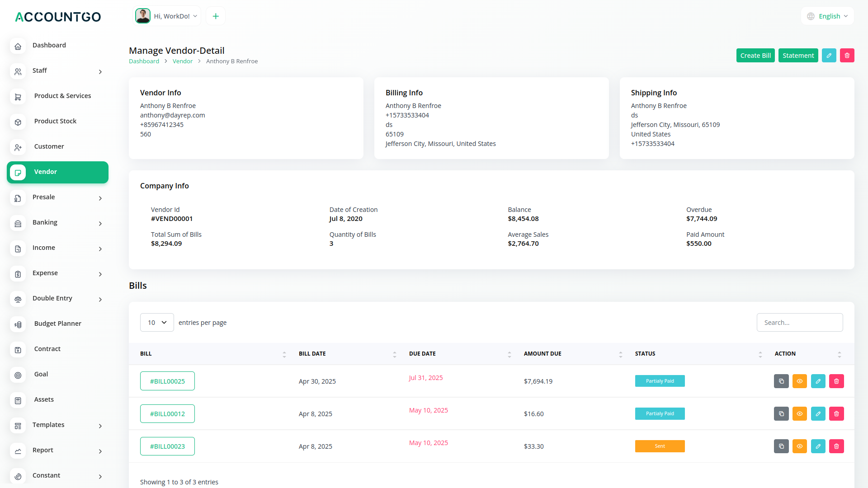868x488 pixels.
Task: View bill #BILL00025 with eye icon
Action: [799, 381]
